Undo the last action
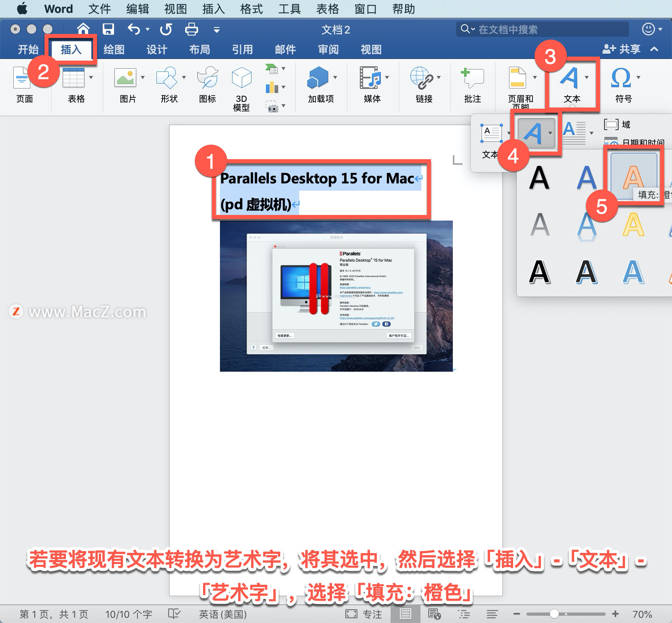 (134, 29)
